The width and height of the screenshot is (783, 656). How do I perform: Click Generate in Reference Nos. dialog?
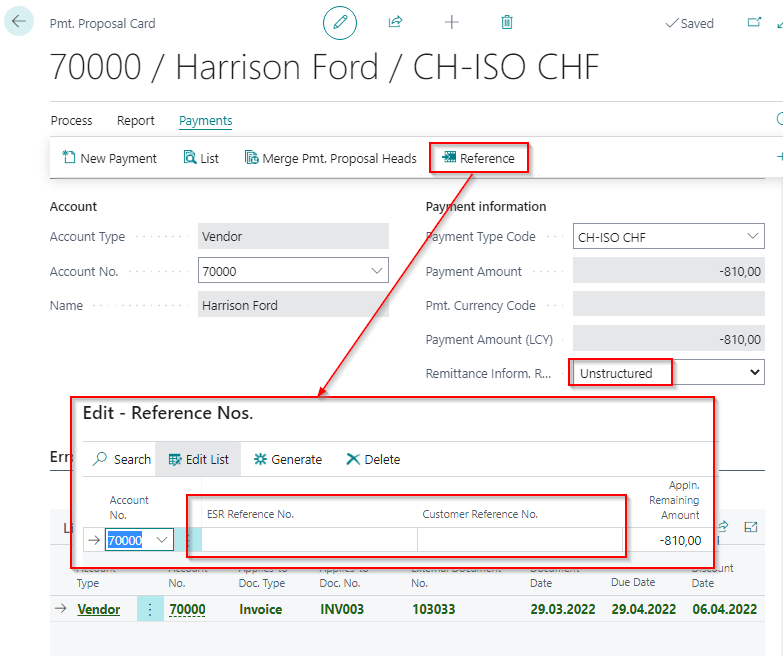tap(287, 459)
